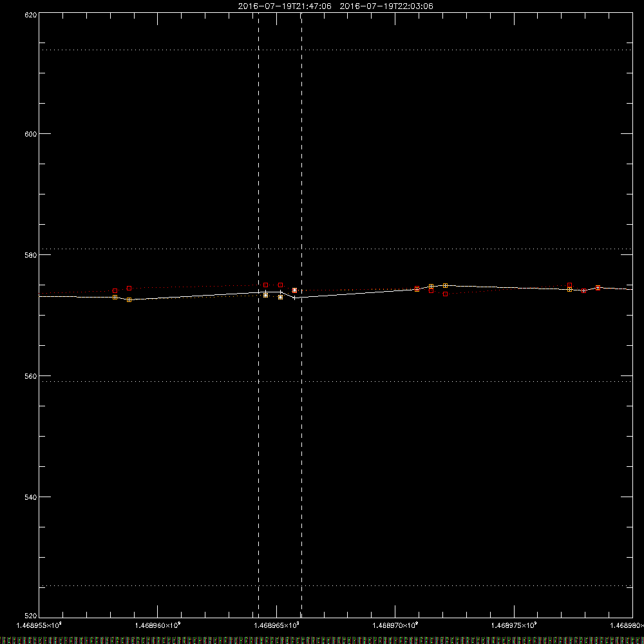Select the right vertical dashed time marker

click(x=302, y=315)
